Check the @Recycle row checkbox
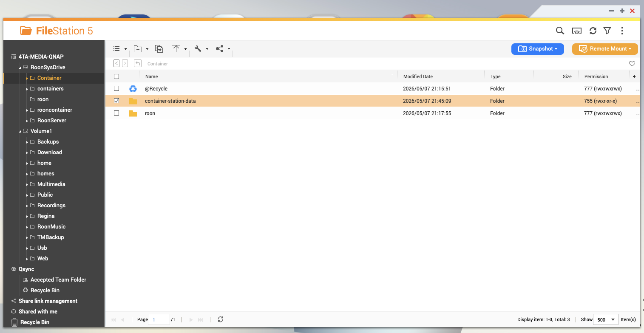This screenshot has width=644, height=333. coord(116,88)
